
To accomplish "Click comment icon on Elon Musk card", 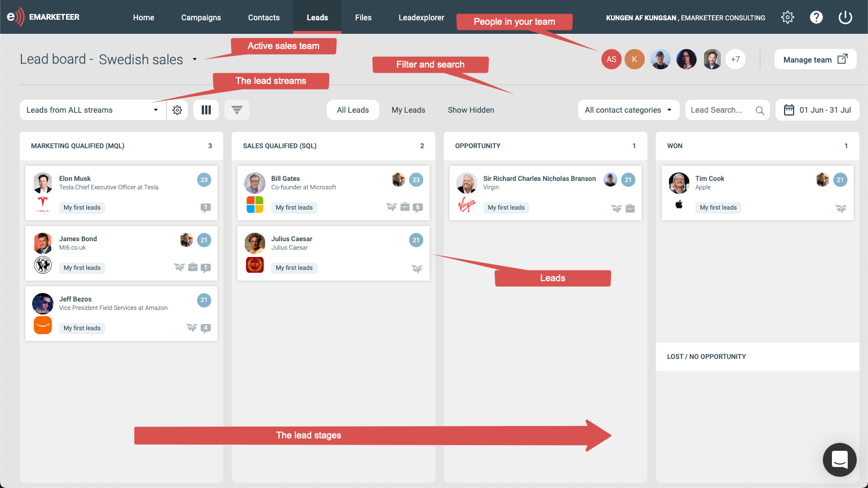I will click(x=206, y=207).
